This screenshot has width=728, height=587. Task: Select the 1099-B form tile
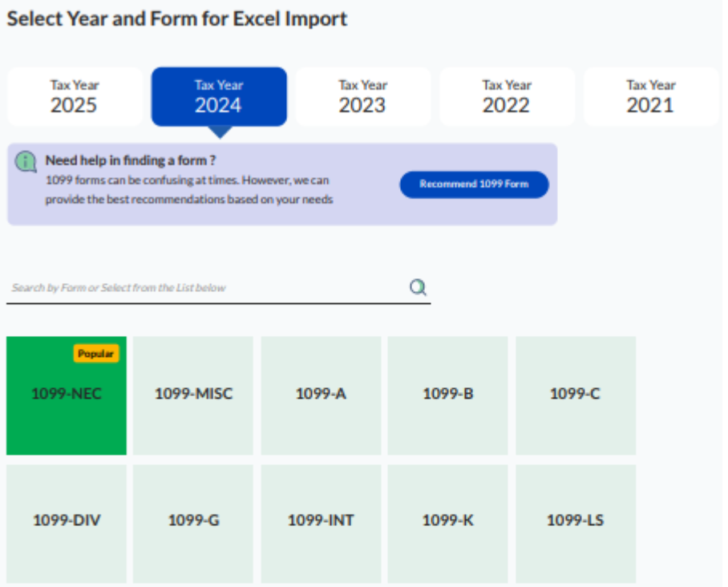click(x=447, y=395)
